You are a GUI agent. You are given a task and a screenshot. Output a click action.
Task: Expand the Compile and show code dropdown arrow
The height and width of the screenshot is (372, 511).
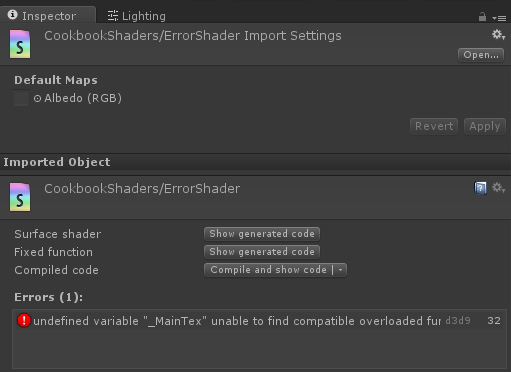[x=340, y=270]
